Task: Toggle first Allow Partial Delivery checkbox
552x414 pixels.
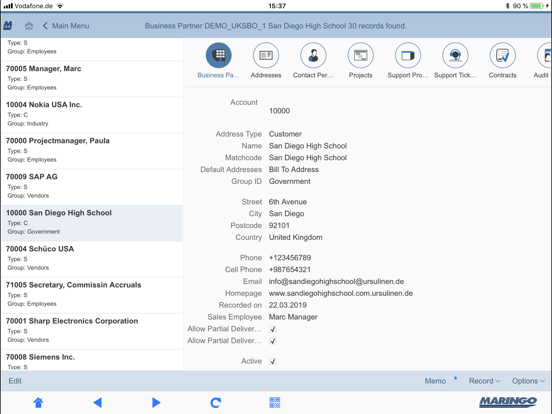Action: pyautogui.click(x=272, y=329)
